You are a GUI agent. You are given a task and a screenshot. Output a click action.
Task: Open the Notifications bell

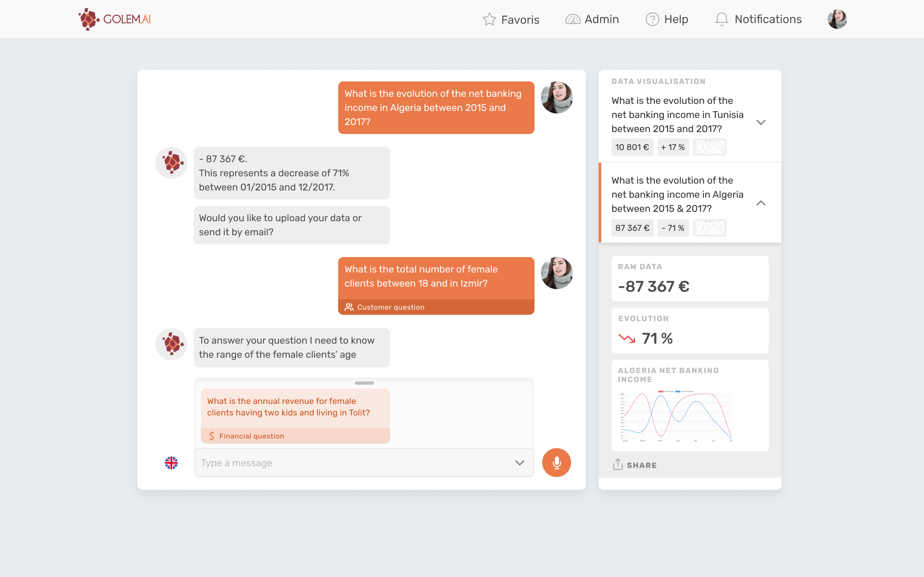pos(721,19)
